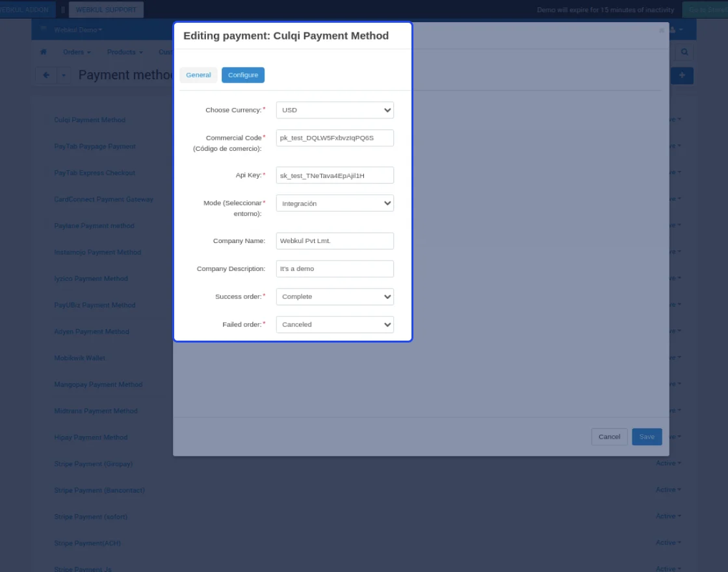Screen dimensions: 728x572
Task: Click the Go to Storefront button
Action: coord(705,9)
